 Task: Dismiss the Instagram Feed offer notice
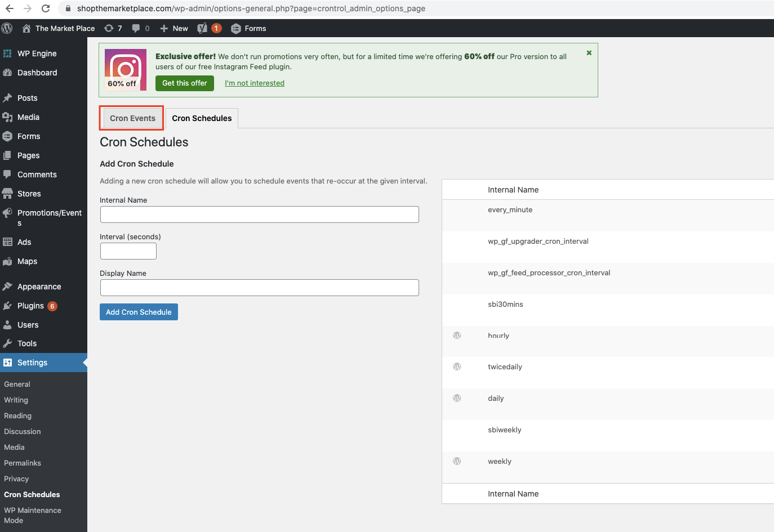click(589, 53)
